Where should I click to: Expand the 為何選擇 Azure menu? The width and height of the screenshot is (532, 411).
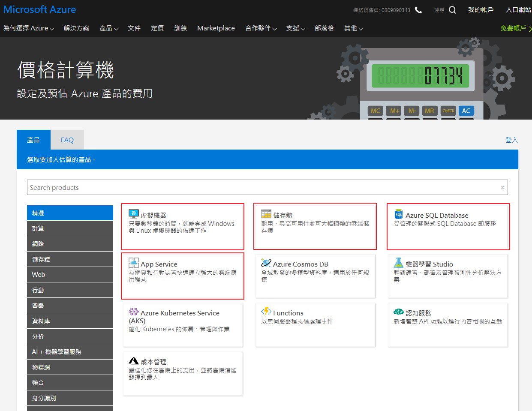point(29,28)
